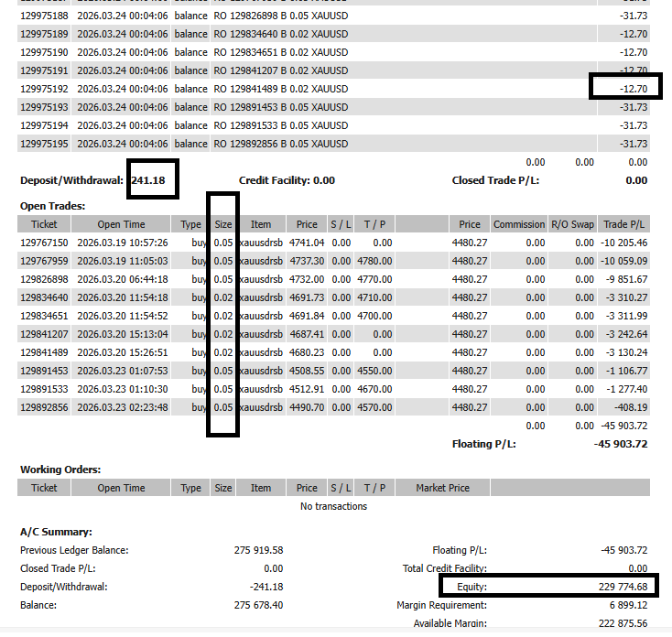
Task: Select ticket number 129975188 in balance list
Action: (44, 16)
